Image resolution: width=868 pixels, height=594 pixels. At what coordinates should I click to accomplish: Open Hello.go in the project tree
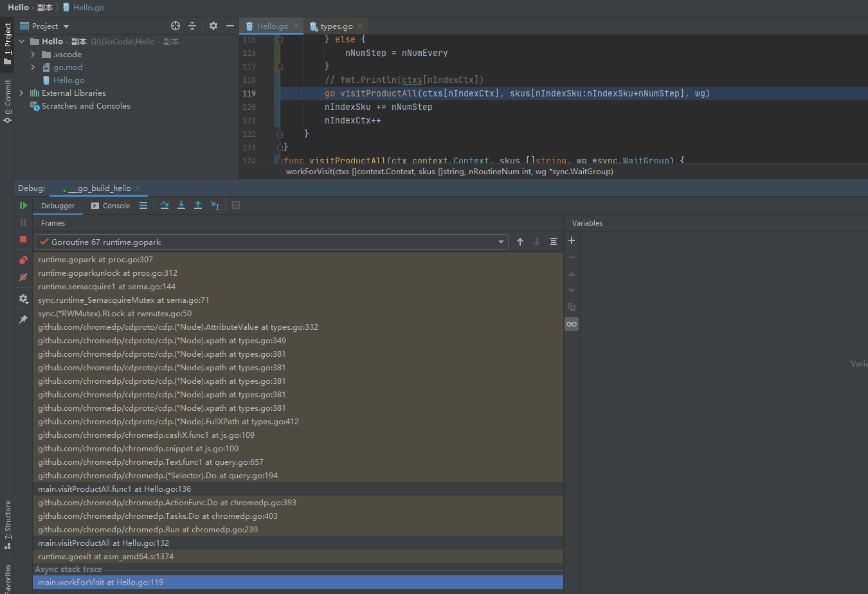point(69,80)
